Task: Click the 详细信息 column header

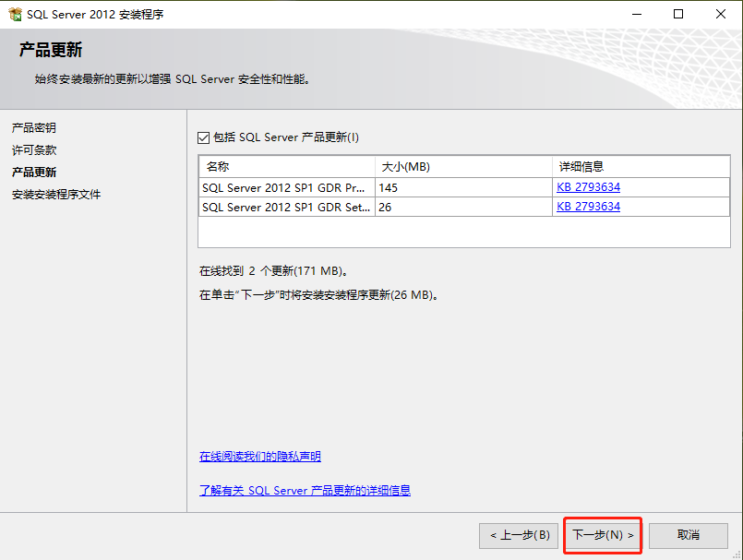Action: (641, 167)
